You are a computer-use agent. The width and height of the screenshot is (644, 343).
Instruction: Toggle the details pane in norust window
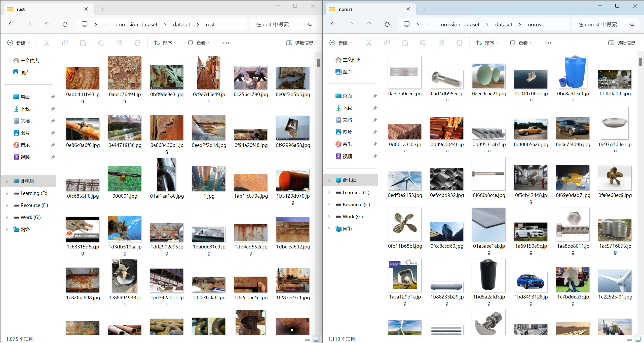pos(622,43)
